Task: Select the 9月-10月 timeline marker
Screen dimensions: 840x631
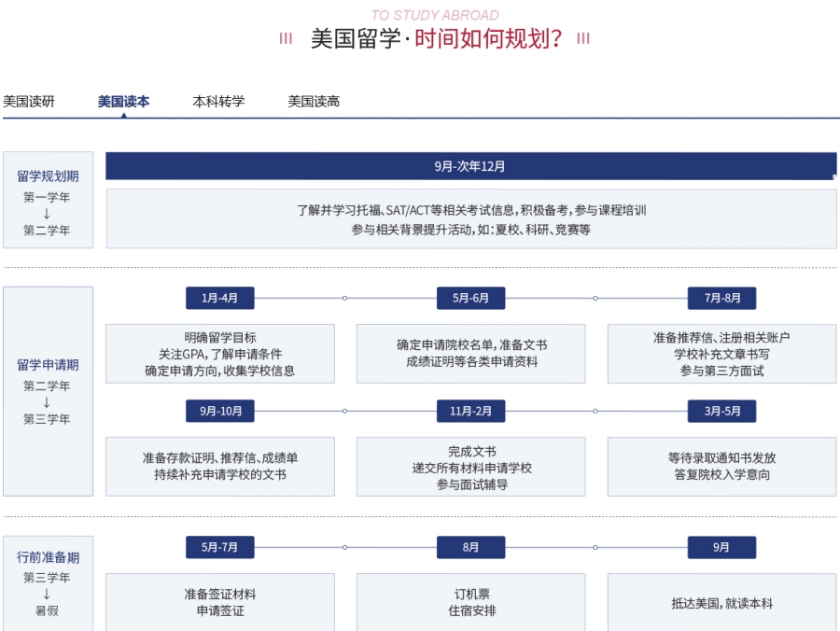Action: [x=220, y=411]
